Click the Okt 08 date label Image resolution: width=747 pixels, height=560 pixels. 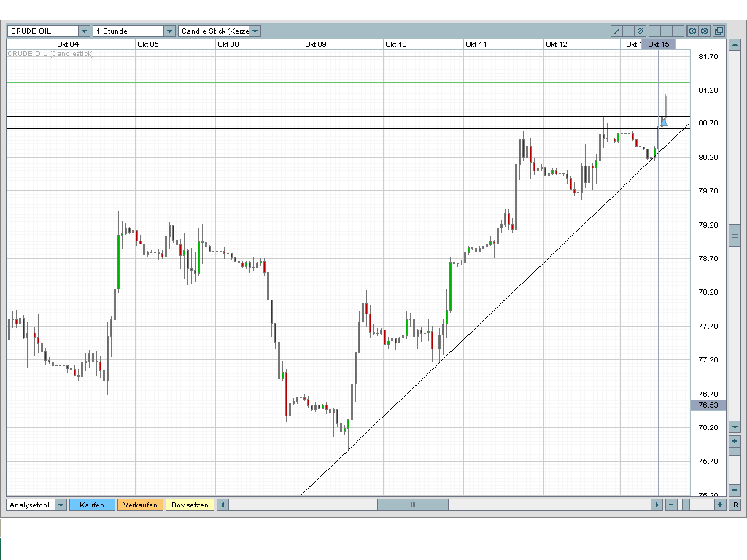pos(228,44)
